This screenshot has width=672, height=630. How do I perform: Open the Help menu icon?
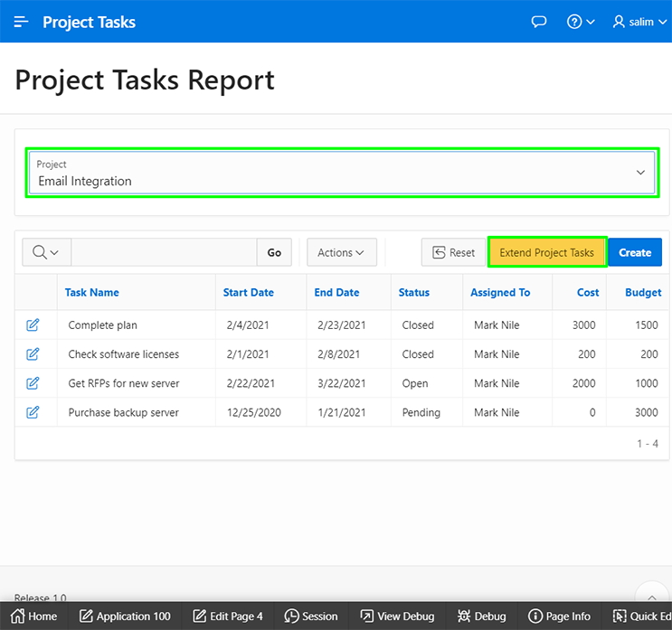(x=581, y=22)
